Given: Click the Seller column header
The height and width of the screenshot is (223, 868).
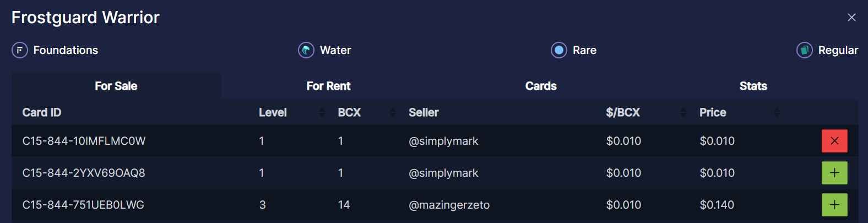Looking at the screenshot, I should [424, 112].
